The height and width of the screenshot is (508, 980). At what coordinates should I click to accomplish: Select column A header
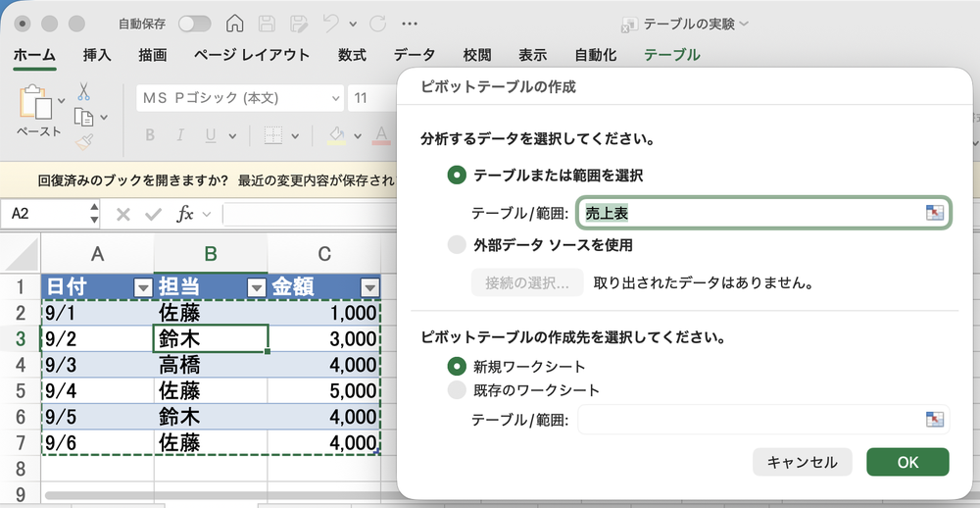tap(97, 254)
